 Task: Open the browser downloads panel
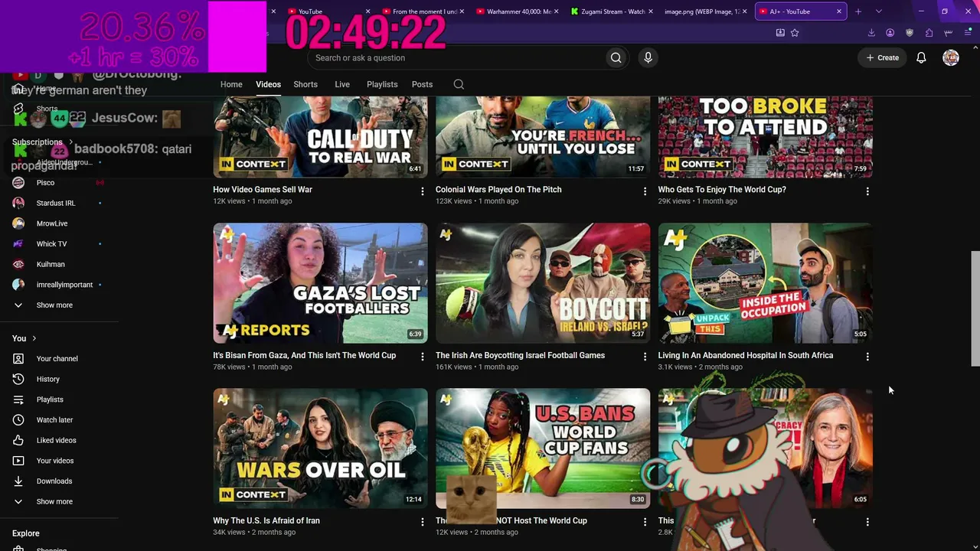pos(871,33)
